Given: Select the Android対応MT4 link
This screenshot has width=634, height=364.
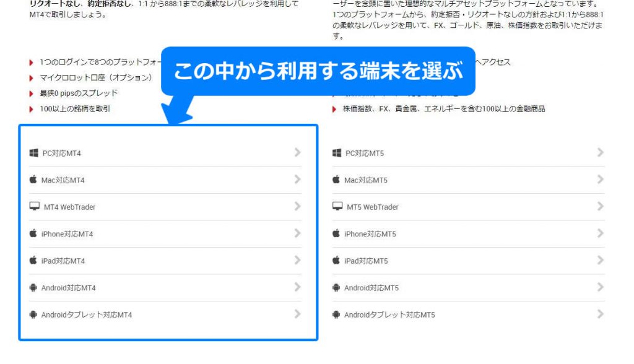Looking at the screenshot, I should point(68,288).
